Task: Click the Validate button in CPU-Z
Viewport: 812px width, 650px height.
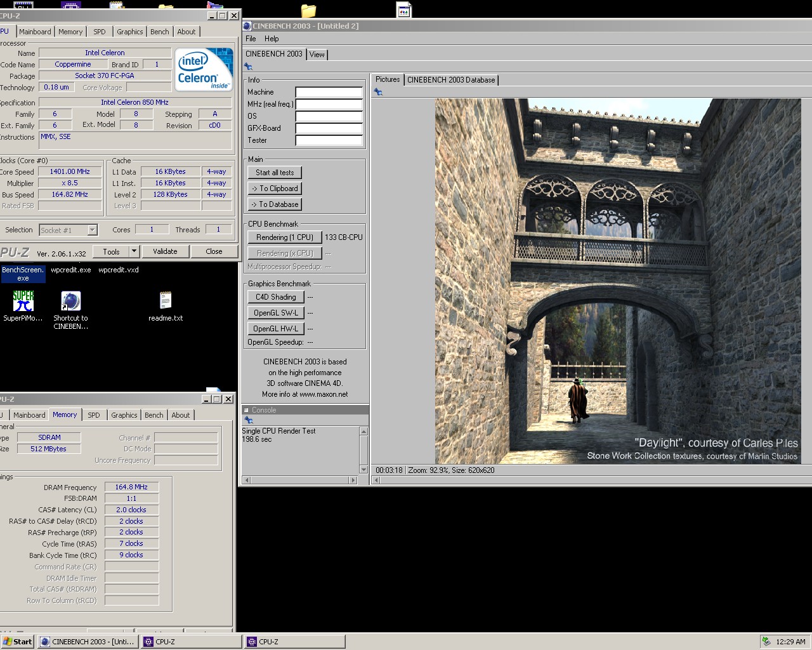Action: coord(165,251)
